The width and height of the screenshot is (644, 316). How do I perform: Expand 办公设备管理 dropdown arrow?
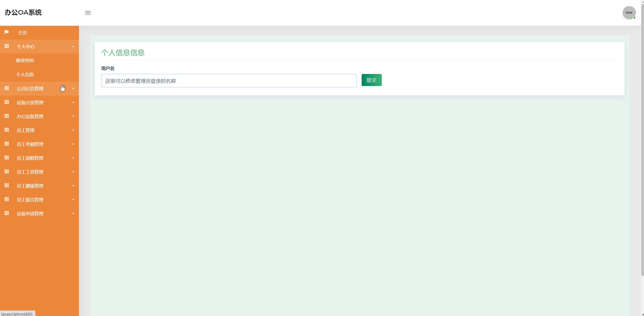[x=73, y=116]
